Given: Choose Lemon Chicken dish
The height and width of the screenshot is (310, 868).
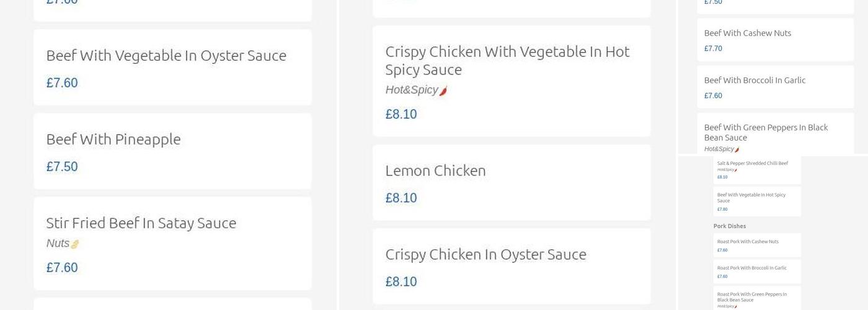Looking at the screenshot, I should click(435, 170).
